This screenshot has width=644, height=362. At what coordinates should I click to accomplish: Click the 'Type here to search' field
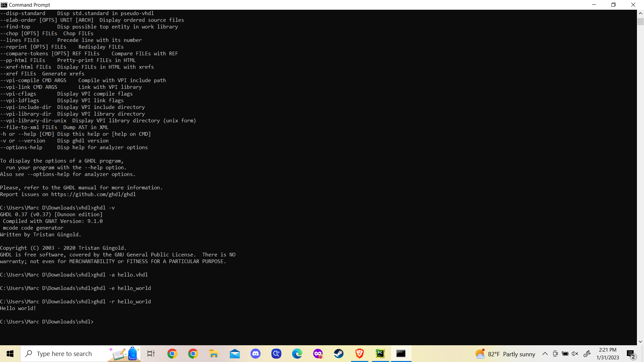65,354
